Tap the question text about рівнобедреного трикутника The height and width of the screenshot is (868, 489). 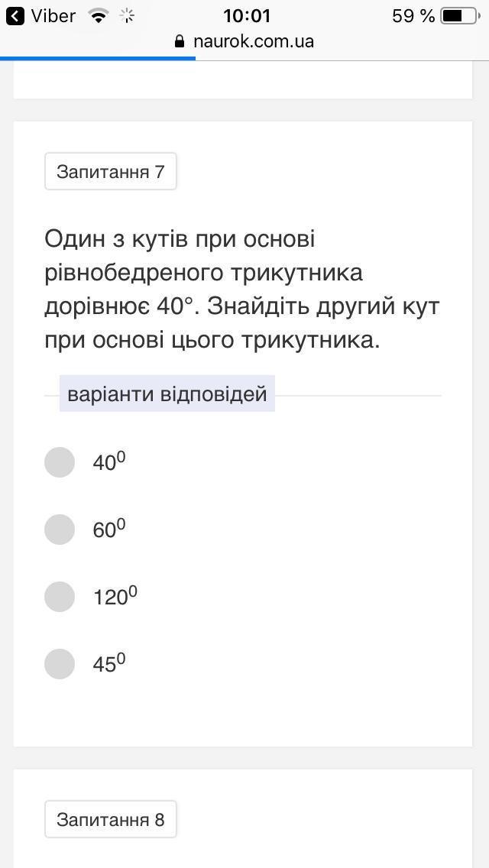(242, 290)
